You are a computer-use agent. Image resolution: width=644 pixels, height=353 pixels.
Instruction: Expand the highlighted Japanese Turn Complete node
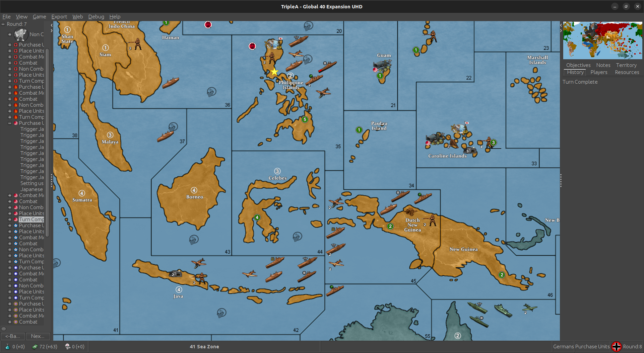tap(10, 219)
